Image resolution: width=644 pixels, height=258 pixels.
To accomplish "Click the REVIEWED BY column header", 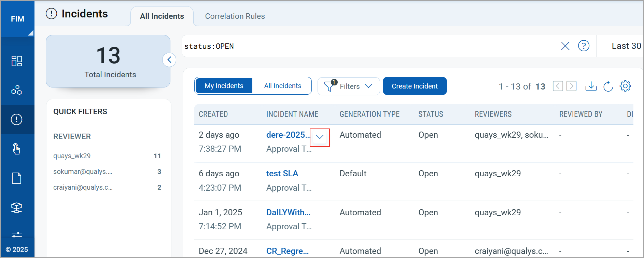I will 580,114.
